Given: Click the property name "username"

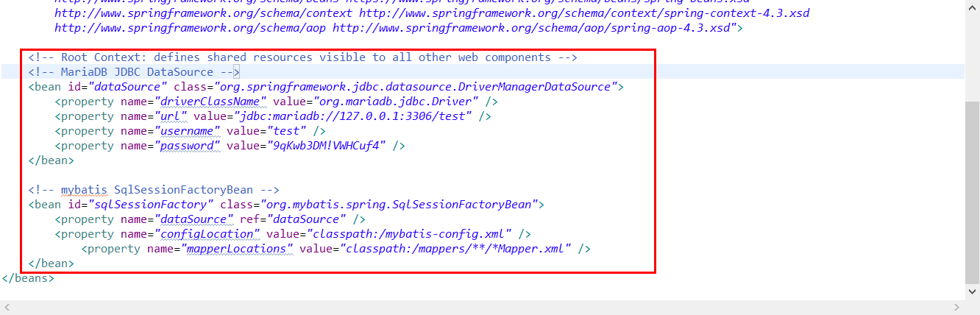Looking at the screenshot, I should tap(187, 131).
